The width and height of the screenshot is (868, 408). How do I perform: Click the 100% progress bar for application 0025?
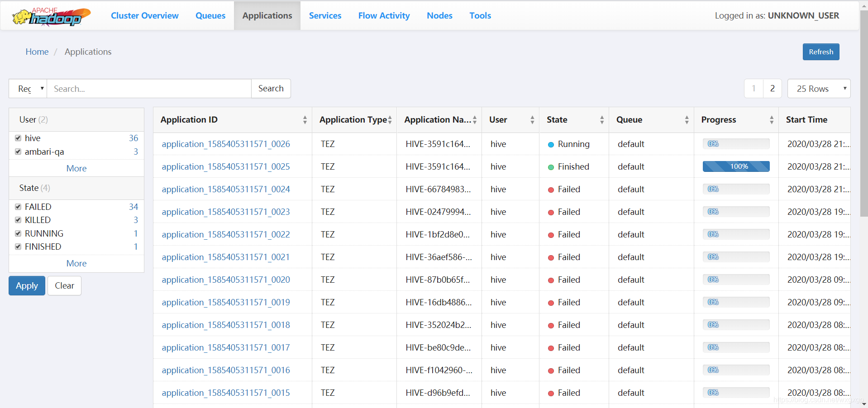pyautogui.click(x=736, y=166)
